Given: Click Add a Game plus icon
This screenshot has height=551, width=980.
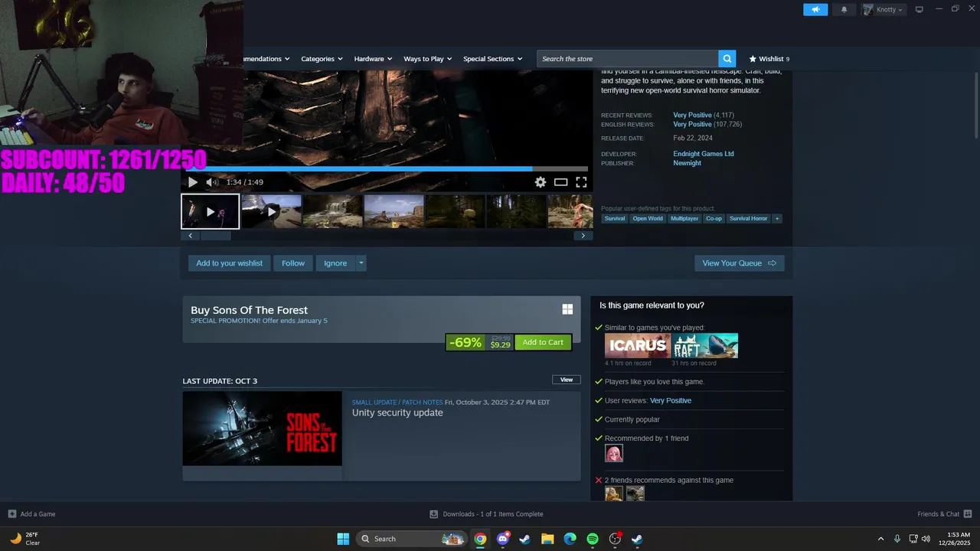Looking at the screenshot, I should coord(11,514).
